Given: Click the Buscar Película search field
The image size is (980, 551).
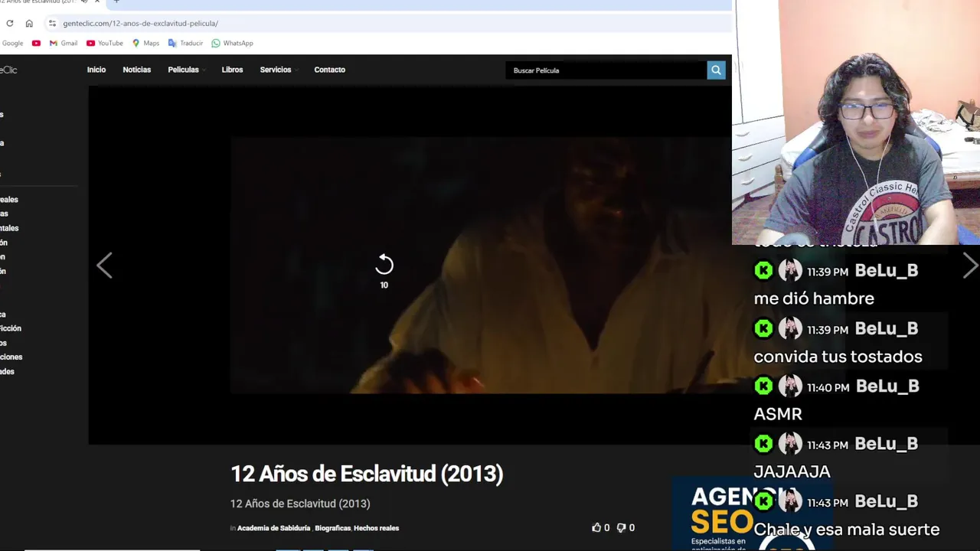Looking at the screenshot, I should pos(606,70).
